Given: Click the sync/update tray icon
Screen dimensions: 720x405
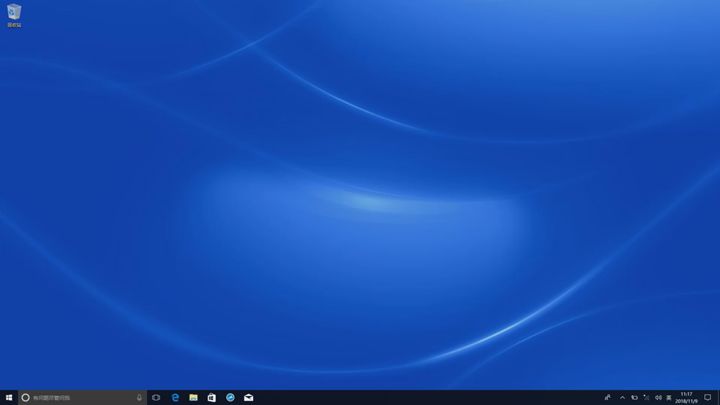Looking at the screenshot, I should [635, 398].
